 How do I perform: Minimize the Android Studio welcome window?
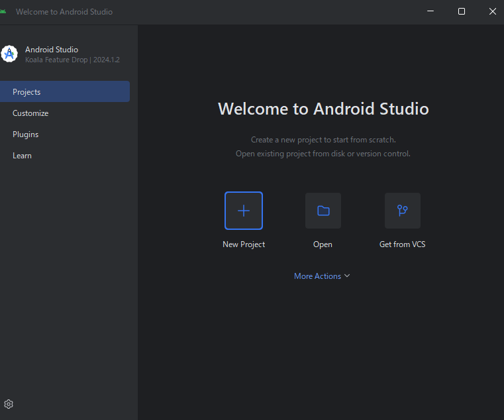[x=430, y=11]
